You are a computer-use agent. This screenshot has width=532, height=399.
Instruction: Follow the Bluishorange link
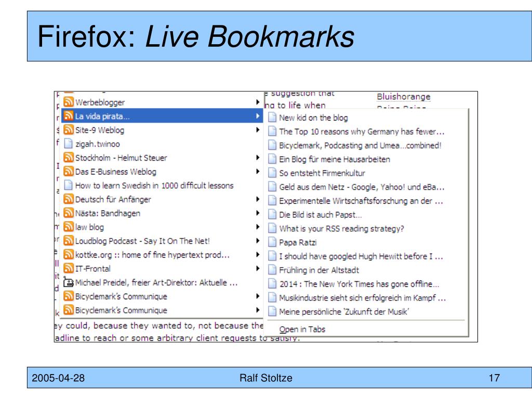tap(403, 97)
